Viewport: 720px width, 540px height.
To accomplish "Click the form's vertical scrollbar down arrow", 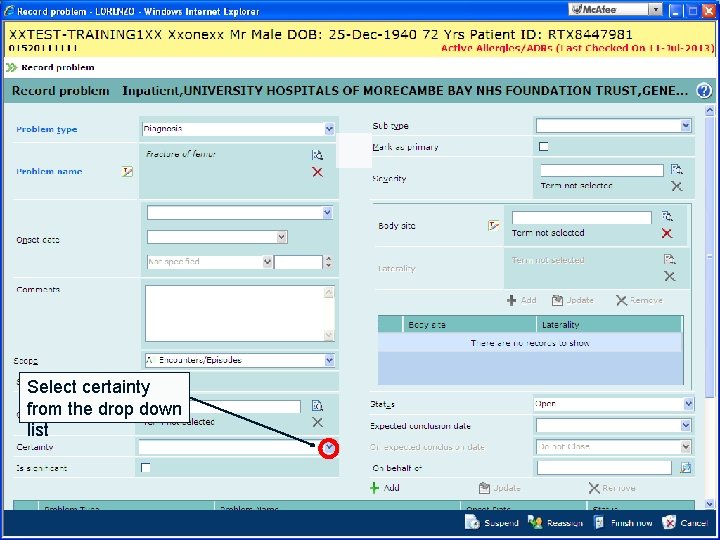I will pos(709,504).
